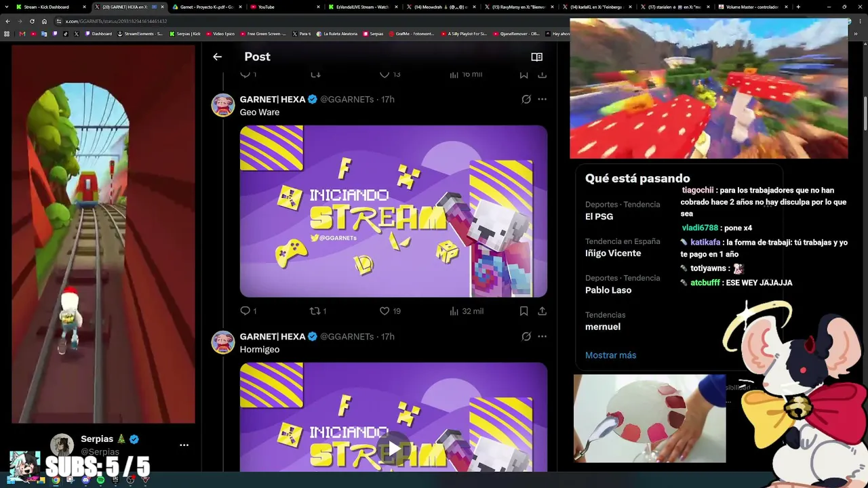Open Grok icon on the Hormigeo post
This screenshot has height=488, width=868.
tap(526, 336)
